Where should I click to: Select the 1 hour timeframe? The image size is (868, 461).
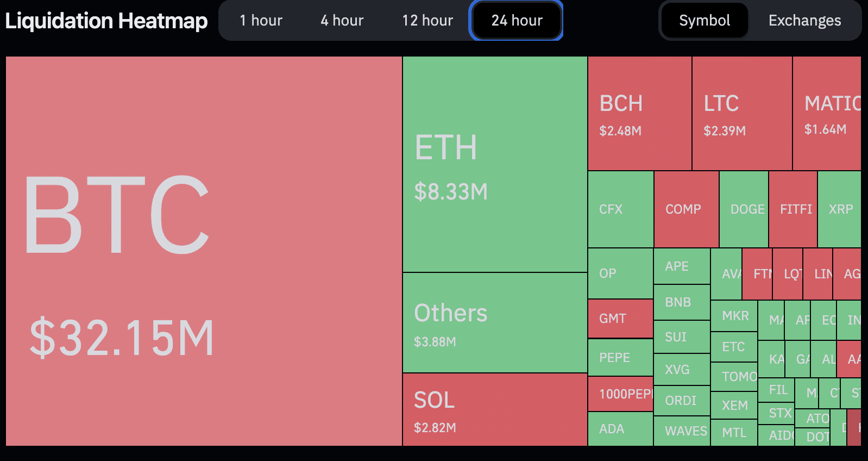tap(261, 21)
